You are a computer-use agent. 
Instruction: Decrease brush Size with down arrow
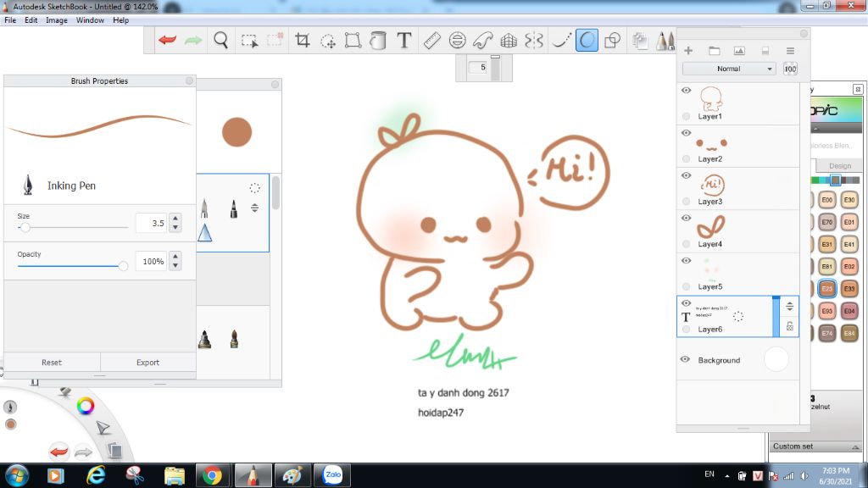pos(175,227)
